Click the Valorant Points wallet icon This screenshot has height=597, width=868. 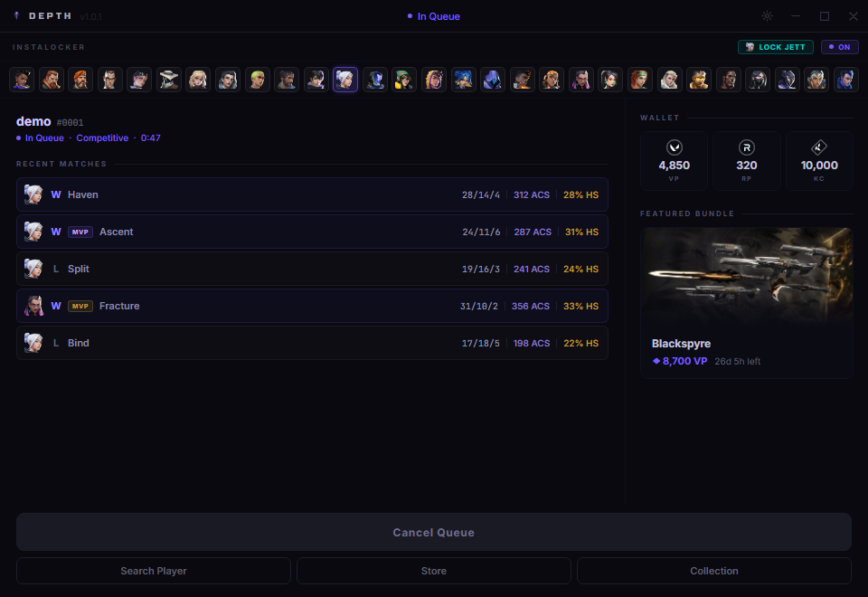pyautogui.click(x=674, y=147)
